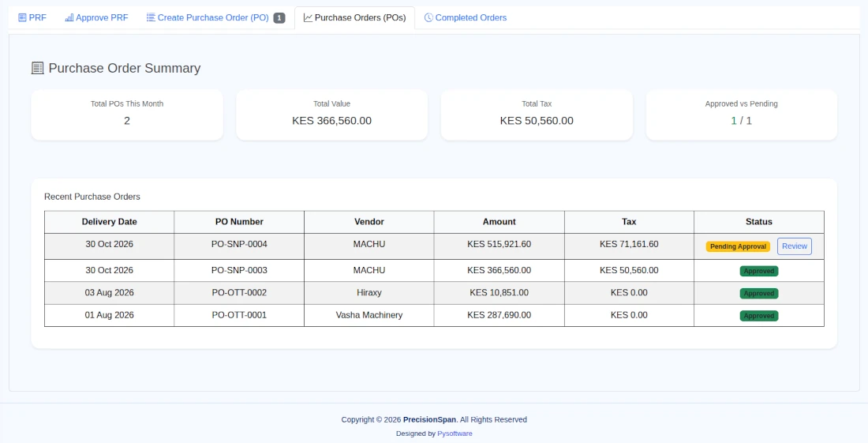Click the Total POs This Month card
The height and width of the screenshot is (443, 868).
point(127,115)
